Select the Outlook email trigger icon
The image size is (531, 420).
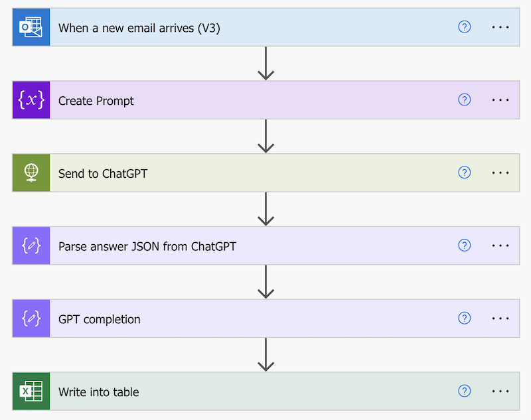click(31, 27)
